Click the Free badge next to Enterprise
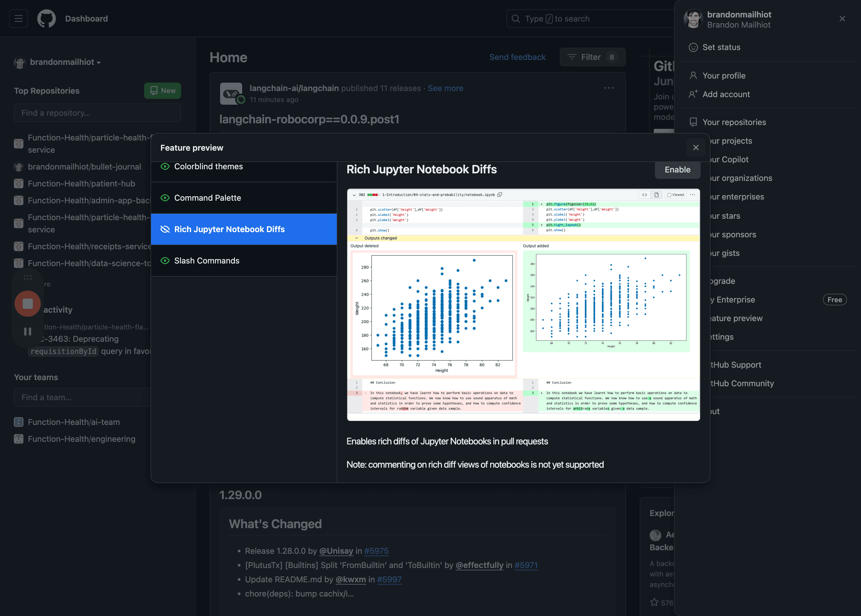 click(835, 300)
